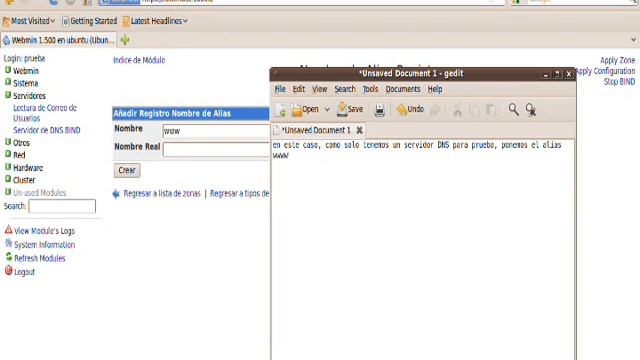Viewport: 640px width, 360px height.
Task: Expand the Hardware category in sidebar
Action: (x=28, y=168)
